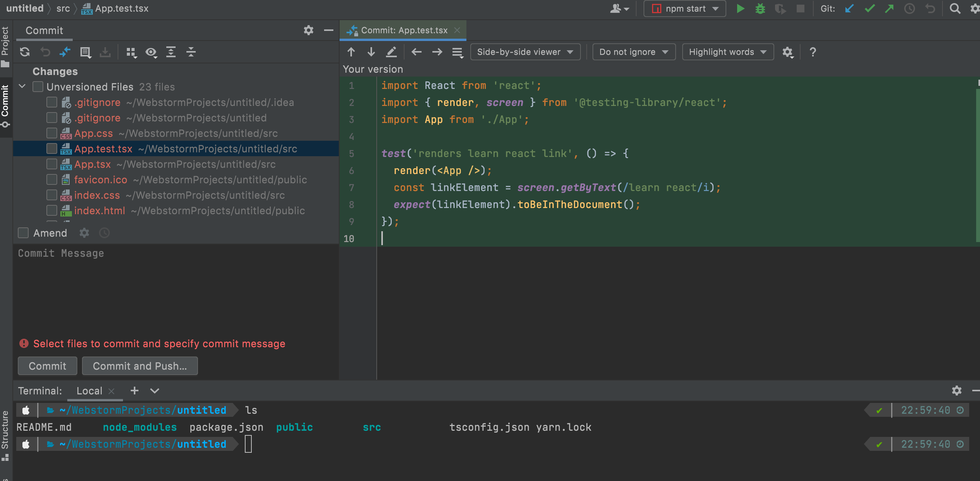Image resolution: width=980 pixels, height=481 pixels.
Task: Collapse the Unversioned Files tree node
Action: pos(22,87)
